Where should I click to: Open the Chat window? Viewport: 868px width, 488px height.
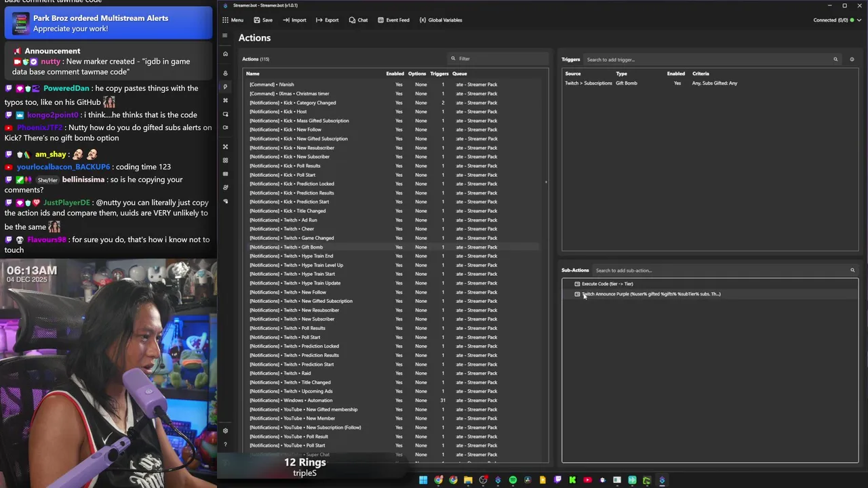(358, 20)
